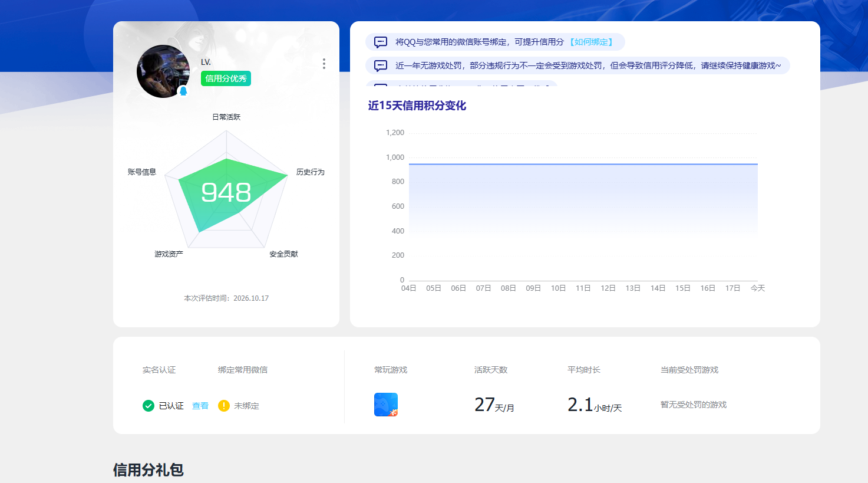
Task: Select the 历史行为 radar label
Action: 310,172
